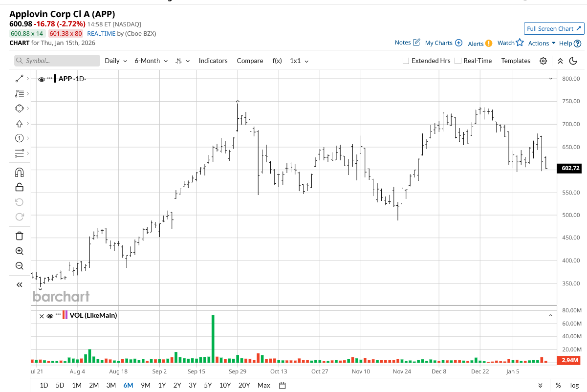Switch to the 1M range tab
587x392 pixels.
(x=77, y=385)
